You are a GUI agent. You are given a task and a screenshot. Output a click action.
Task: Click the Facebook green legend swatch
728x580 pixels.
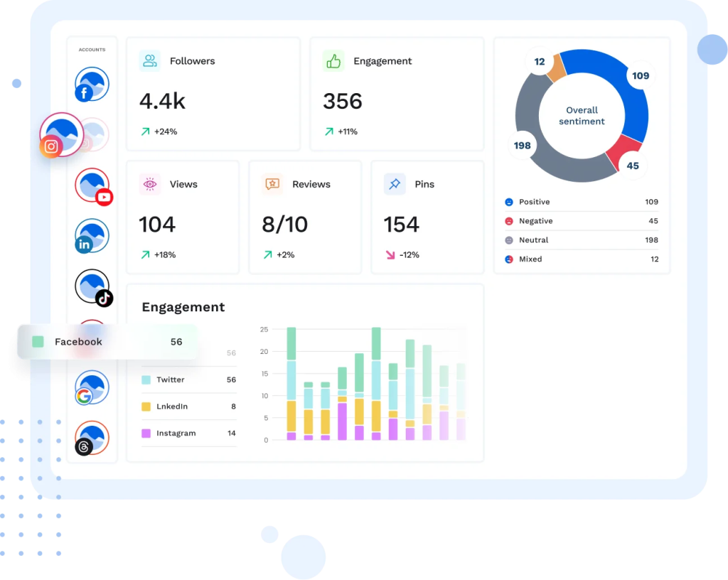tap(38, 342)
